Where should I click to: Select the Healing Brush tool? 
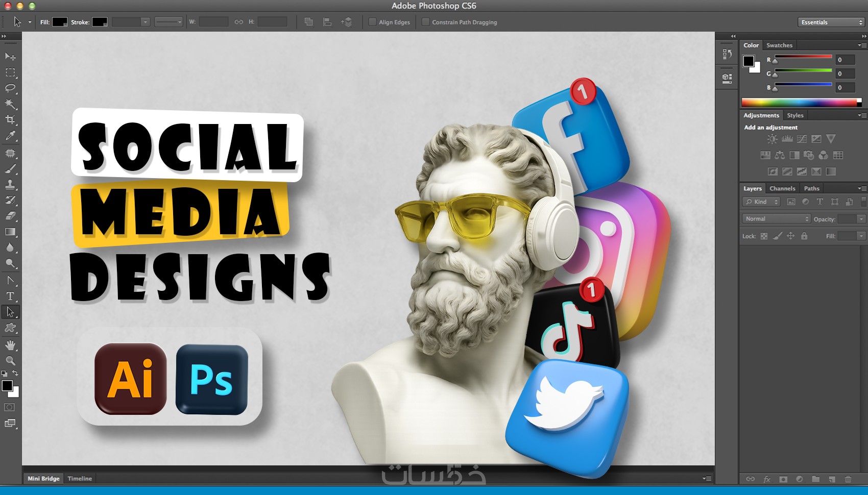pyautogui.click(x=10, y=153)
